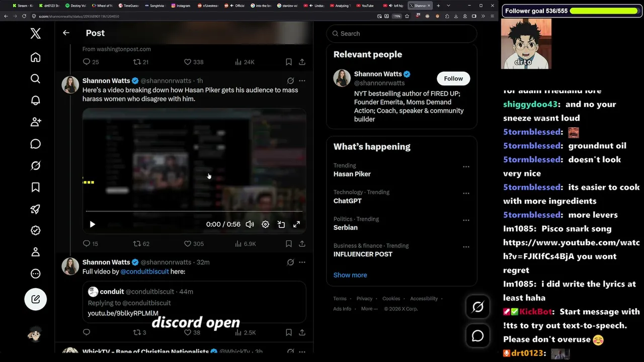Play the 0:56 video
644x362 pixels.
92,224
